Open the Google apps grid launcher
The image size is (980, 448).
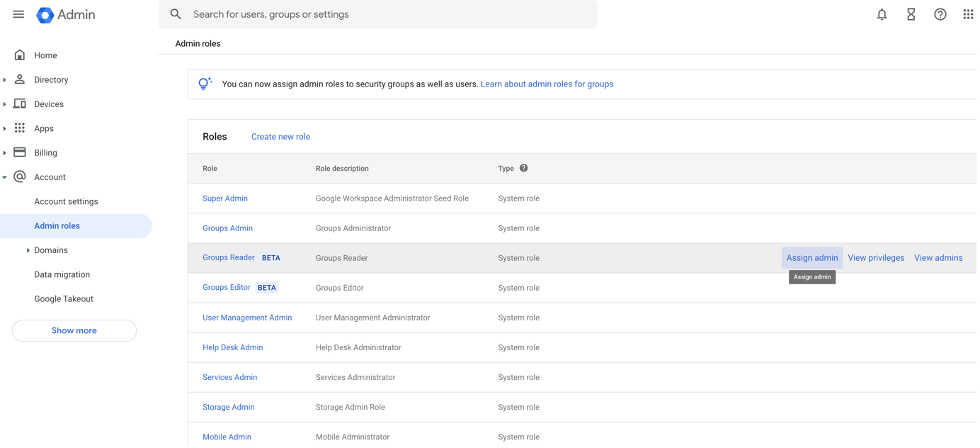point(967,14)
